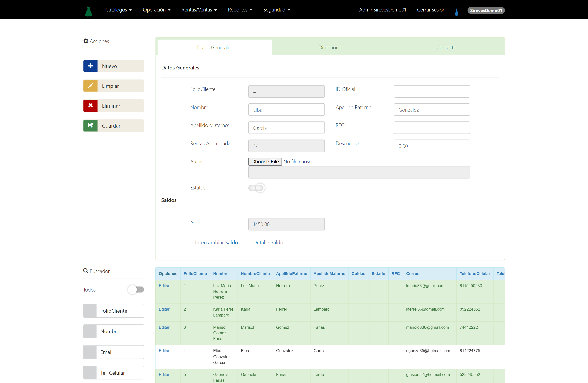Toggle the Todos search switch
Image resolution: width=588 pixels, height=383 pixels.
[136, 289]
